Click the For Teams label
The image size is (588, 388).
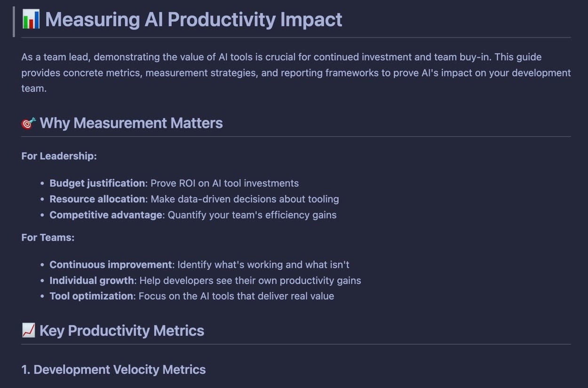(x=48, y=238)
